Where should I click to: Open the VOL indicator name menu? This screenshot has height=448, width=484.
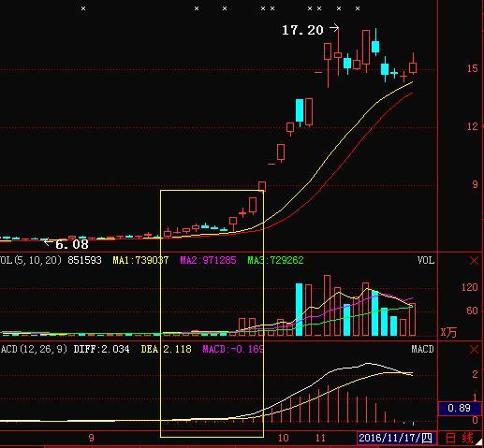tap(426, 260)
